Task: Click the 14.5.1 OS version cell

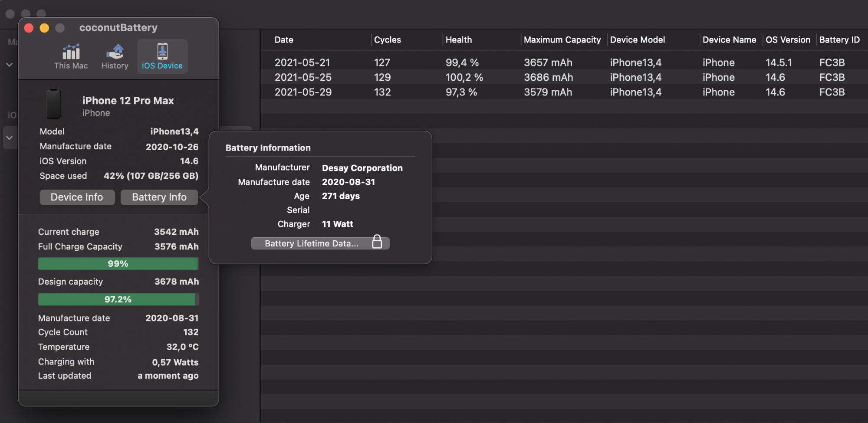Action: point(779,62)
